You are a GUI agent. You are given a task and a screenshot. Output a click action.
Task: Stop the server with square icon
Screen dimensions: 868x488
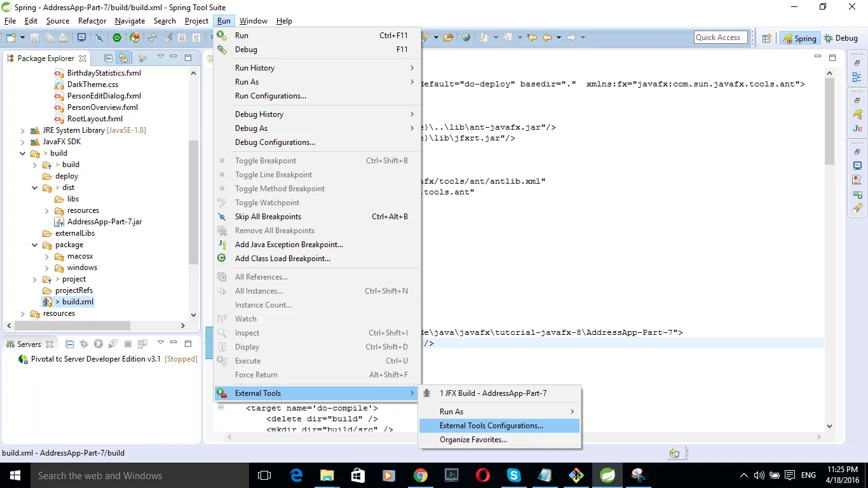click(128, 344)
